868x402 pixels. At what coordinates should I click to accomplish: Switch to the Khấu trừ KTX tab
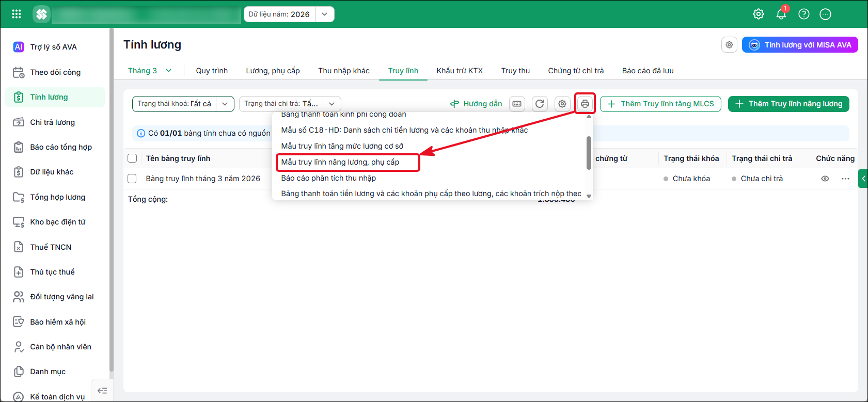[460, 71]
